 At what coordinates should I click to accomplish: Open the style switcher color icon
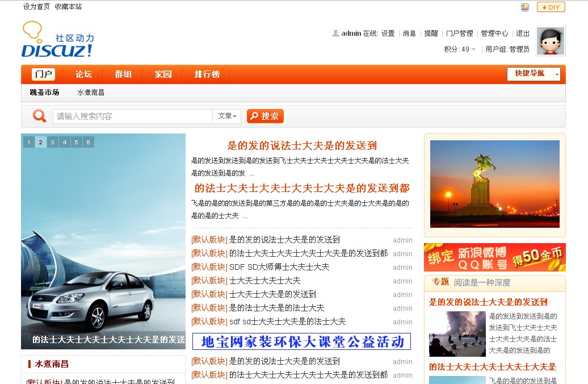coord(525,7)
